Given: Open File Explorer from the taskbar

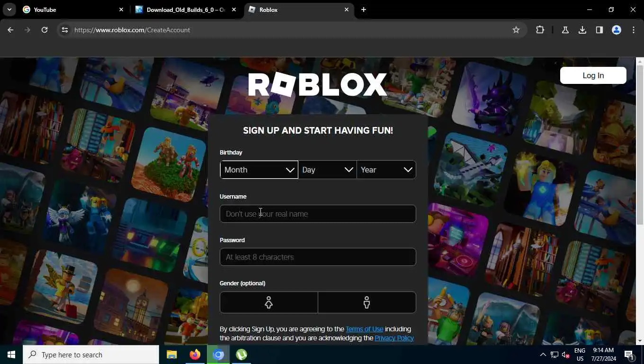Looking at the screenshot, I should pyautogui.click(x=171, y=355).
